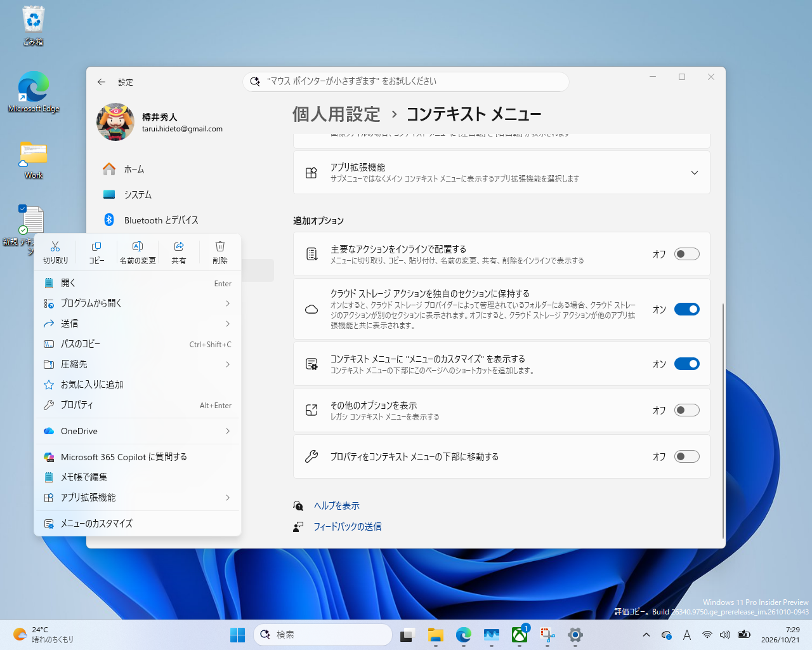Expand the アプリ拡張機能 settings card
The height and width of the screenshot is (650, 812).
pos(502,173)
